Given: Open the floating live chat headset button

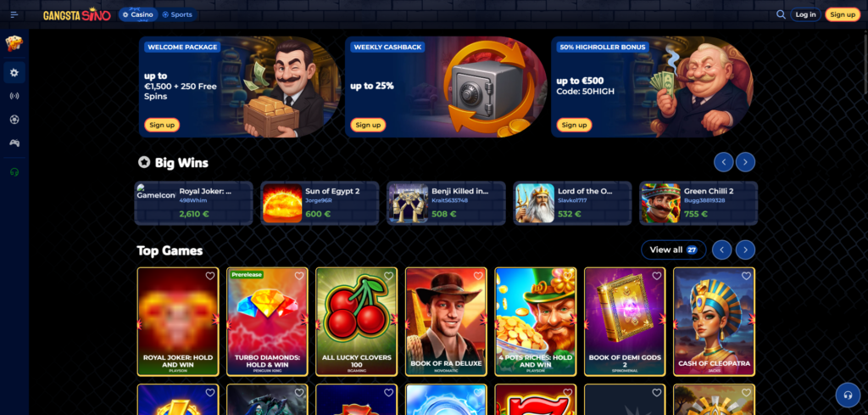Looking at the screenshot, I should pos(848,395).
